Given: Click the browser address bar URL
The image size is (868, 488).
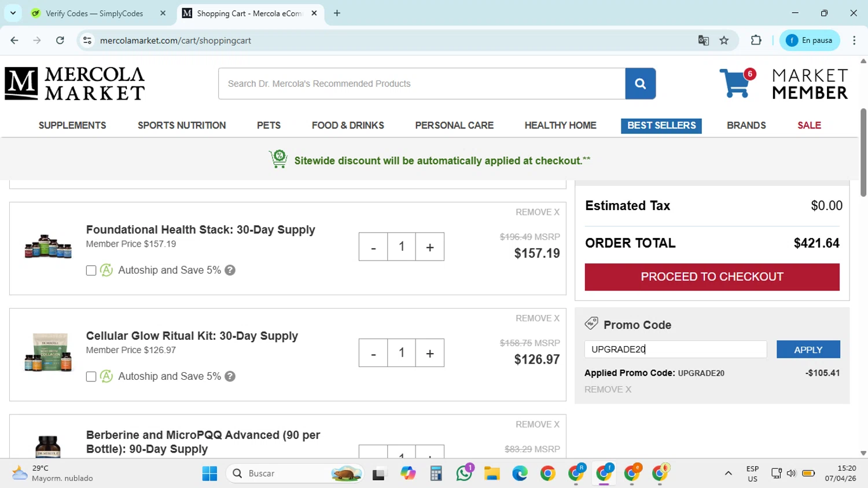Looking at the screenshot, I should coord(175,41).
